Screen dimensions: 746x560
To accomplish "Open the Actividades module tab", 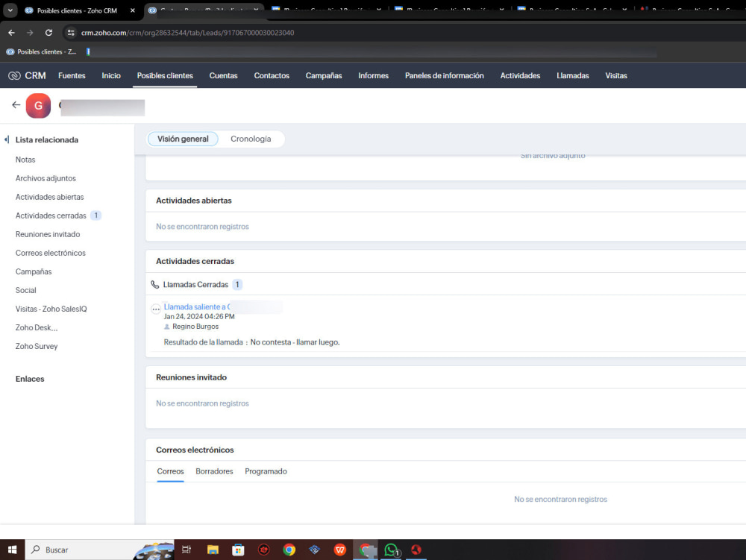I will coord(520,75).
